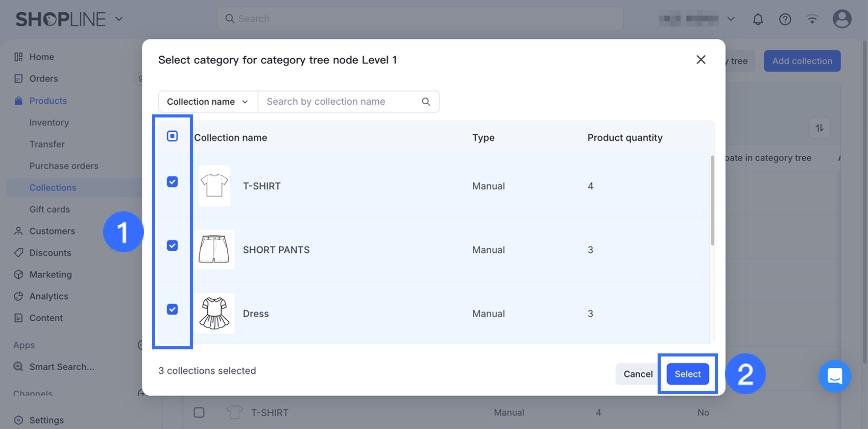
Task: Open the help question mark icon
Action: pos(785,19)
